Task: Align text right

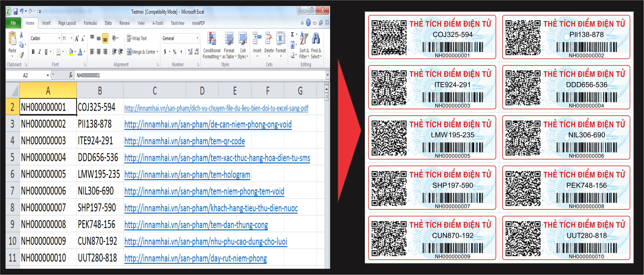Action: point(105,52)
